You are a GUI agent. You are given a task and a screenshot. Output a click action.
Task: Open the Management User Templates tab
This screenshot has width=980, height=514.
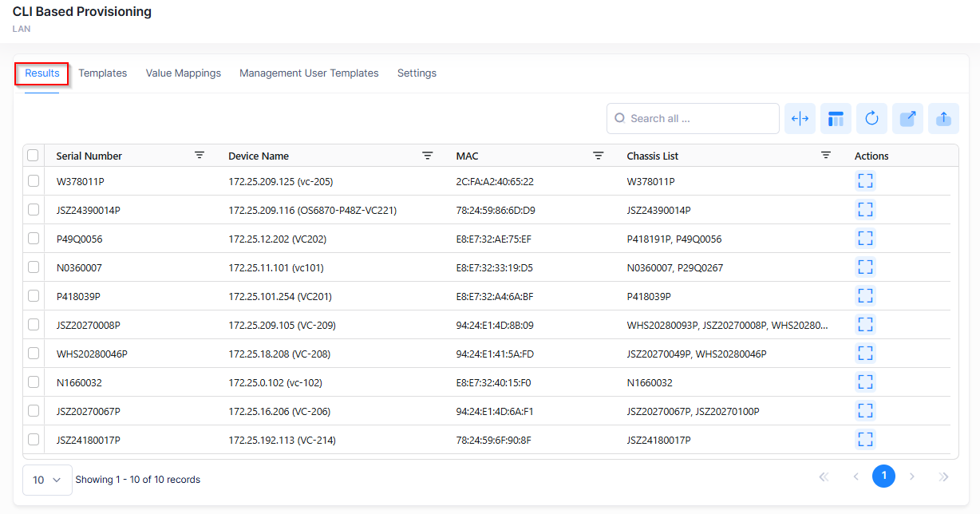coord(309,73)
